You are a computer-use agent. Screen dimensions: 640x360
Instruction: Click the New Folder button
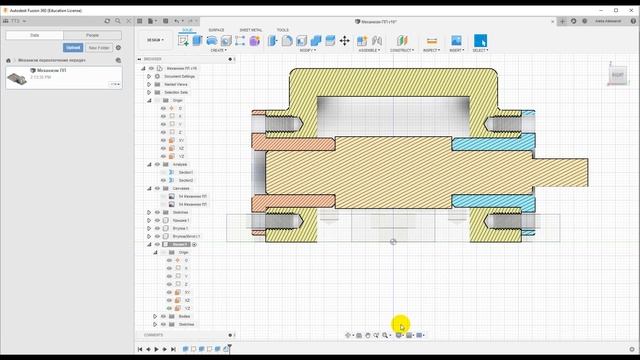click(99, 48)
